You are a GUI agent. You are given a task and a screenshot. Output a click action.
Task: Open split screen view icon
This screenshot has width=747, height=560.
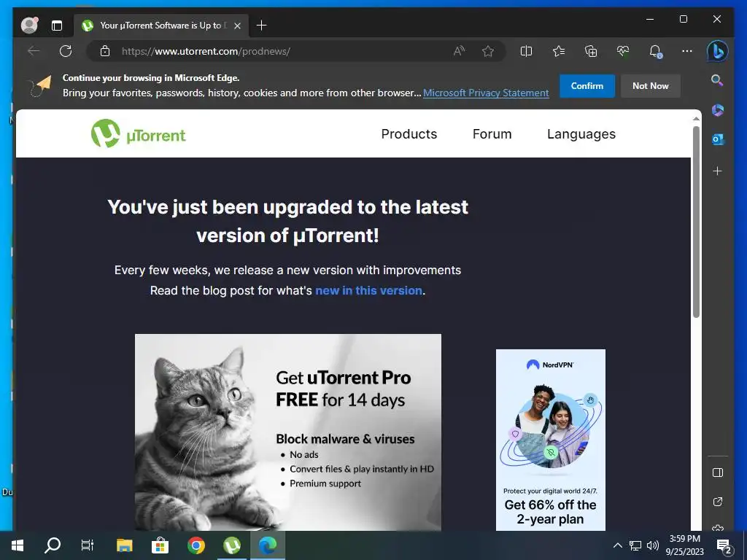point(526,51)
